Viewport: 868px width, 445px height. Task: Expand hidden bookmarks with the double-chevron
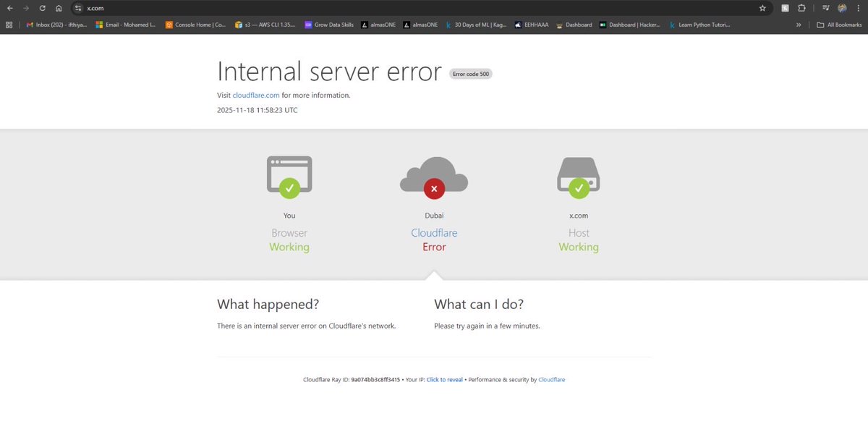click(799, 24)
